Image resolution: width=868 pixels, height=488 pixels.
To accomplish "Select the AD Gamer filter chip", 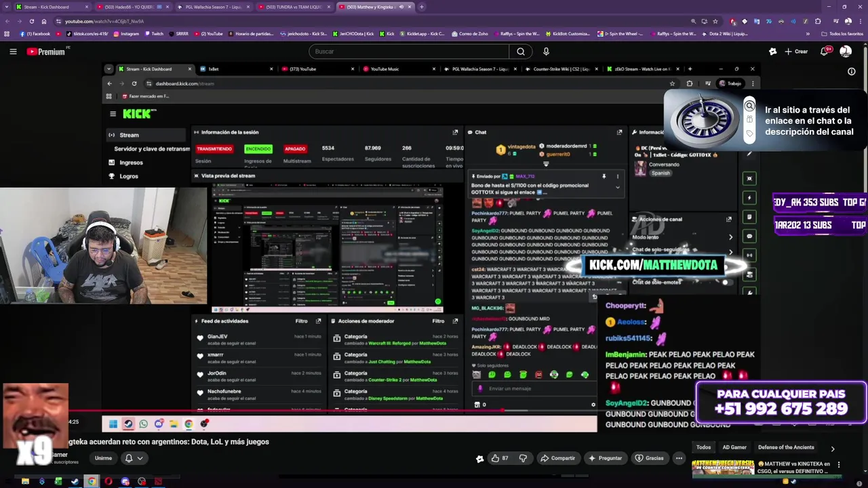I will point(734,447).
